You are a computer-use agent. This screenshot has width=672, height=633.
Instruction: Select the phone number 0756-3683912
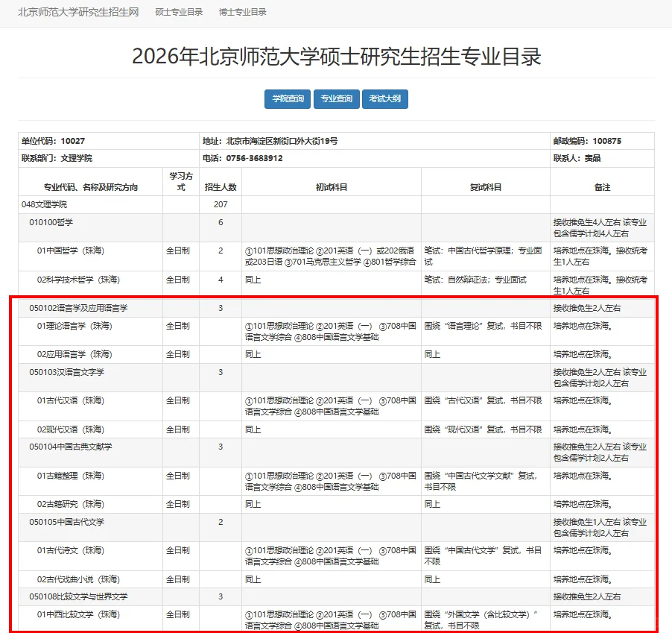click(255, 158)
